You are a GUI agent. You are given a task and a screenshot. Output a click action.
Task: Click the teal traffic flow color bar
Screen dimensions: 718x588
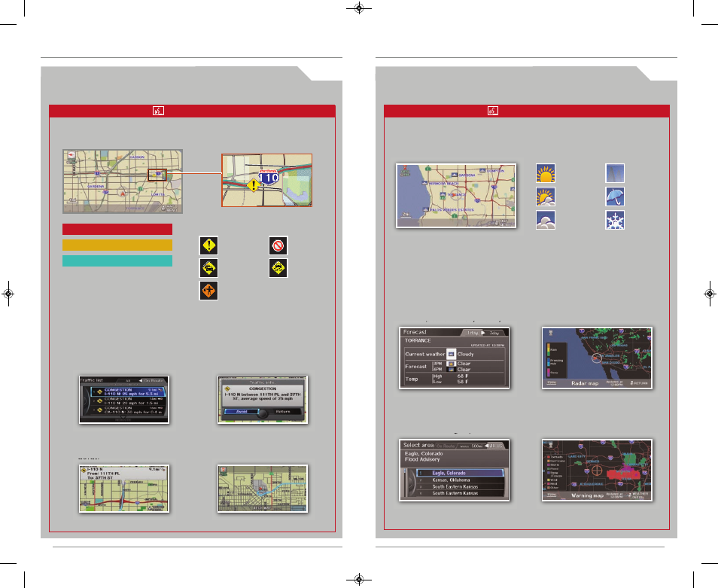(x=117, y=260)
